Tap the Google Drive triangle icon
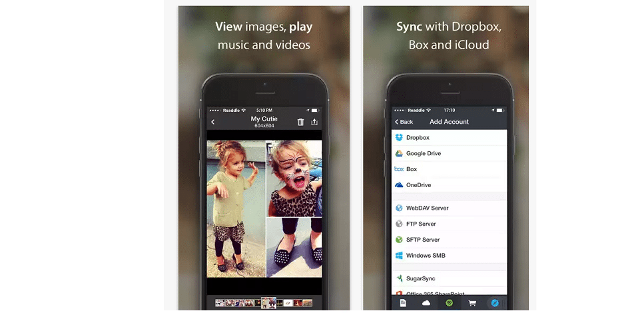This screenshot has height=313, width=644. click(x=399, y=153)
